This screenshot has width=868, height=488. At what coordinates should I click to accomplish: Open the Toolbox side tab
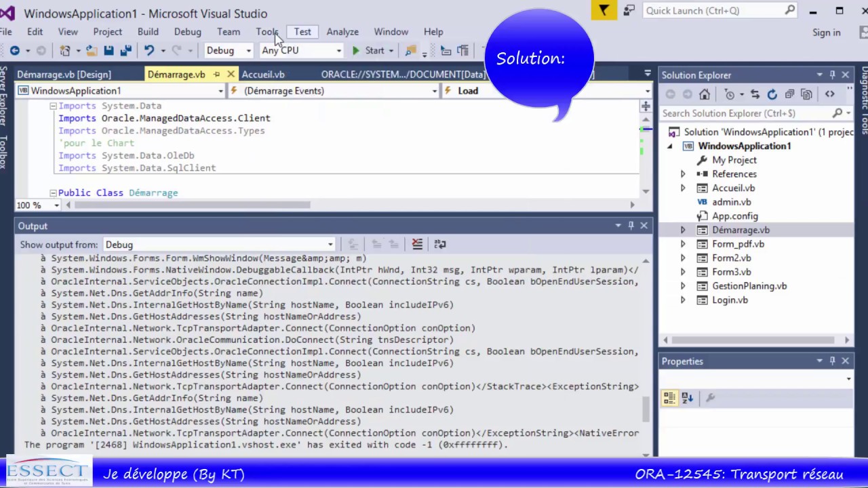[3, 151]
